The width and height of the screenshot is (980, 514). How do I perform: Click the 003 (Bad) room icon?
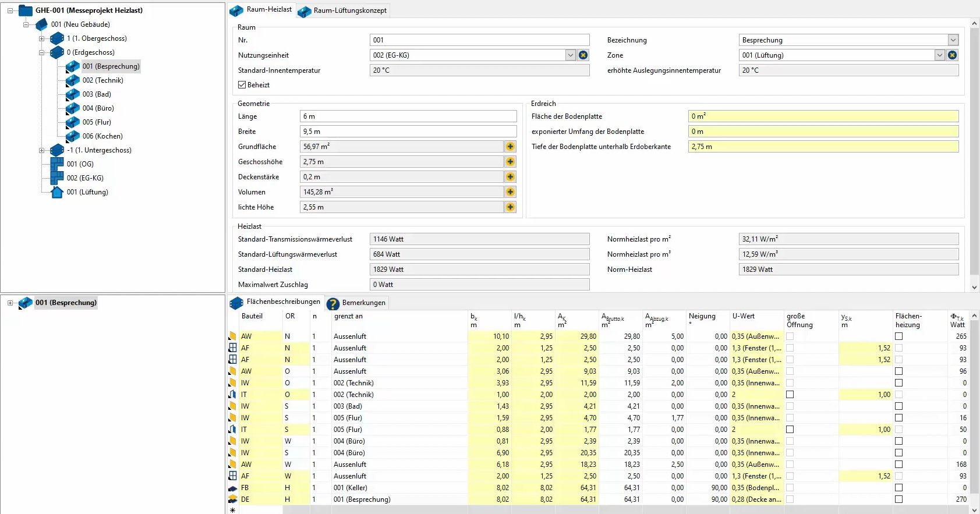[x=73, y=94]
